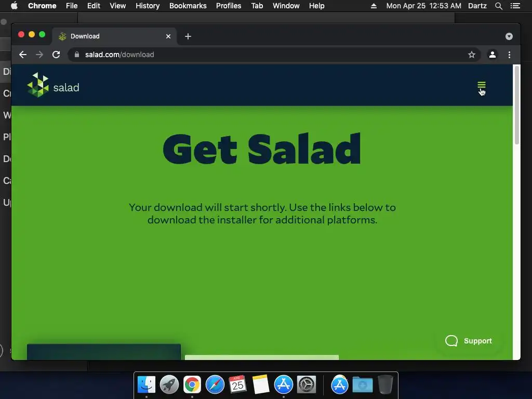Click the Get Salad heading
532x399 pixels.
pos(262,149)
